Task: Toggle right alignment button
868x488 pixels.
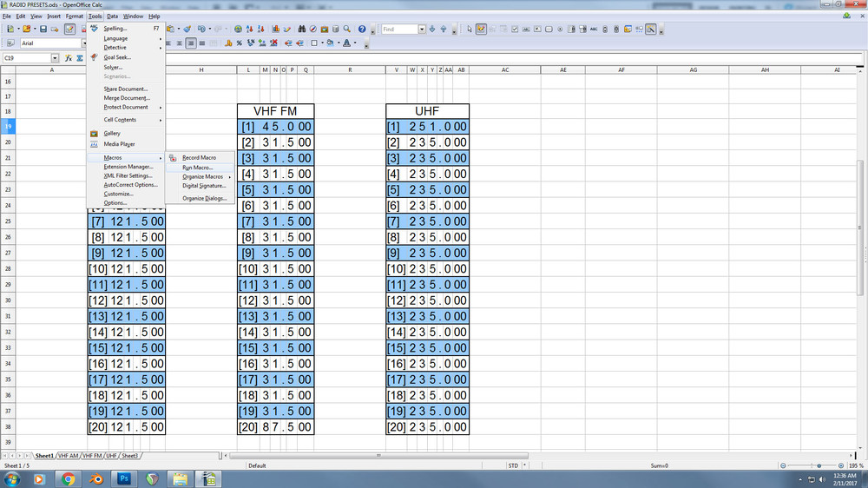Action: point(191,43)
